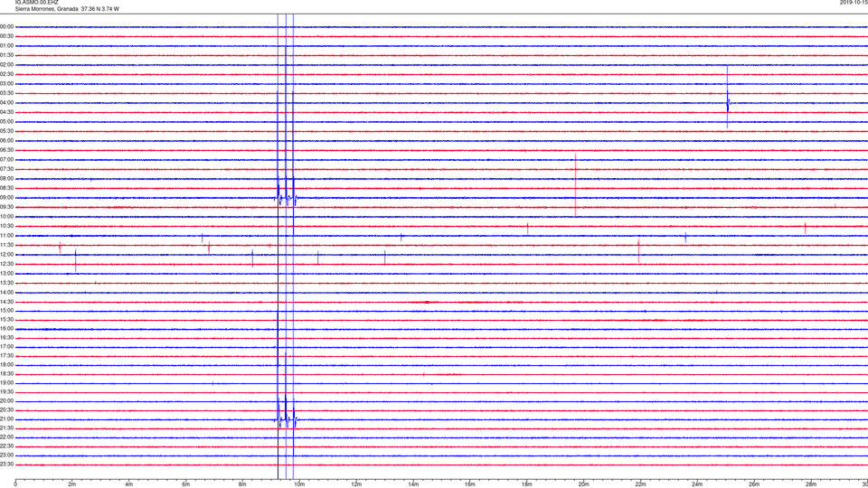Click the 14m label on bottom axis
Screen dimensions: 868x488
tap(413, 484)
